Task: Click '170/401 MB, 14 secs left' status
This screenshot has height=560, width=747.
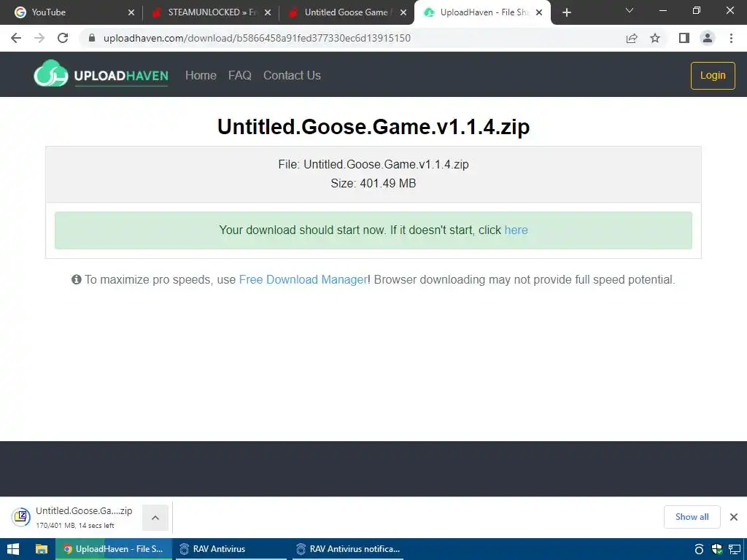Action: point(75,526)
